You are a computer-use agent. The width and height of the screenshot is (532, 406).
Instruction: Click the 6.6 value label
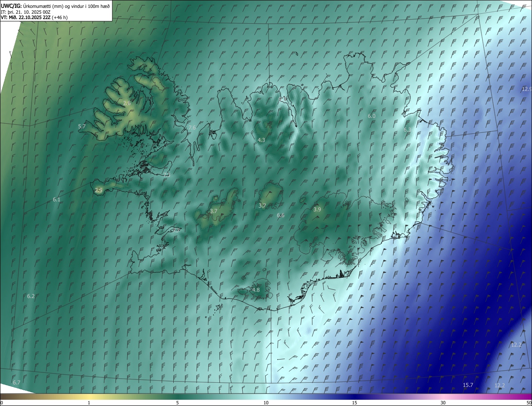(281, 215)
